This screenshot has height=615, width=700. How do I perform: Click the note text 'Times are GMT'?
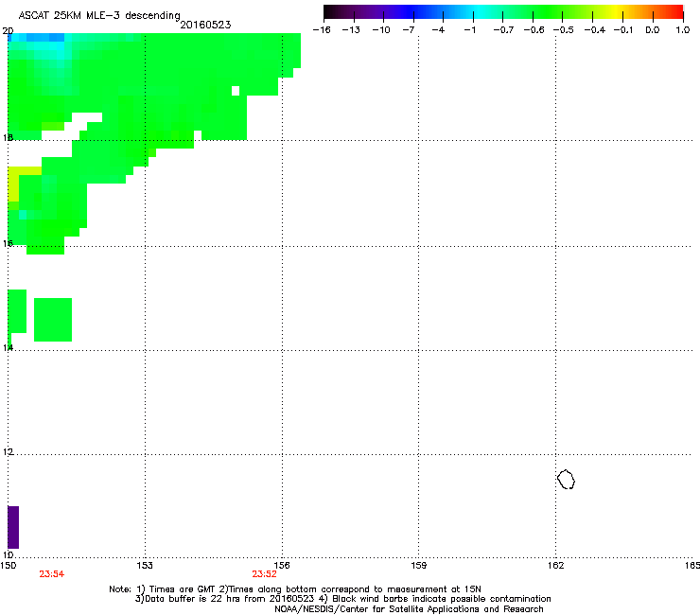184,589
